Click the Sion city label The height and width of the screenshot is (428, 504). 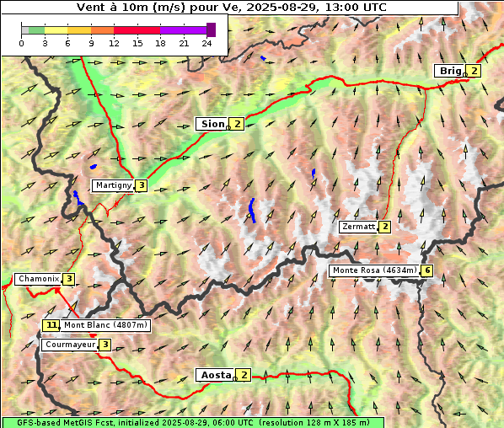click(x=212, y=124)
